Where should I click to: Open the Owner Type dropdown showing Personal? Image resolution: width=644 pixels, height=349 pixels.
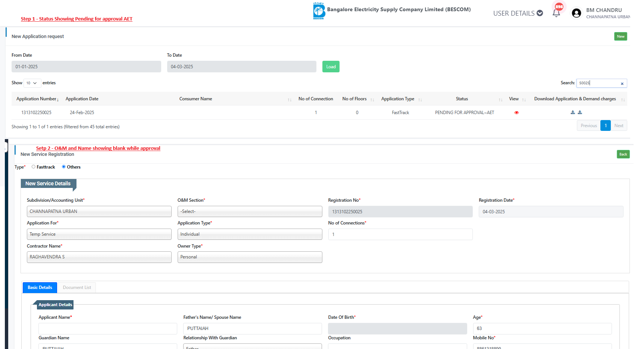250,257
